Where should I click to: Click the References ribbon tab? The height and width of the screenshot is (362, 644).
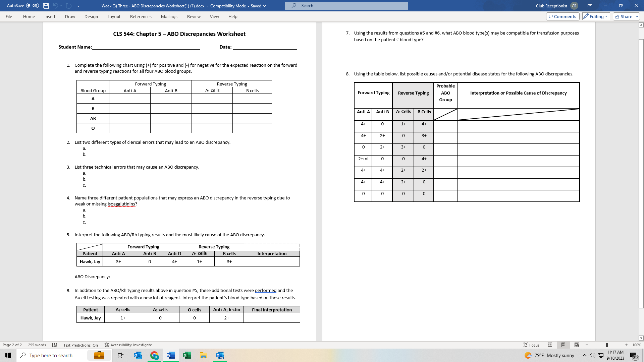141,16
